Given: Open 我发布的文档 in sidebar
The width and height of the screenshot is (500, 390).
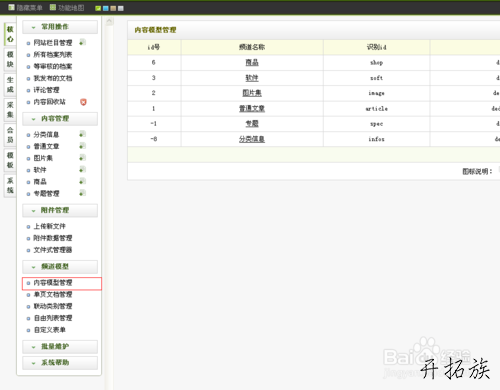Looking at the screenshot, I should tap(53, 78).
